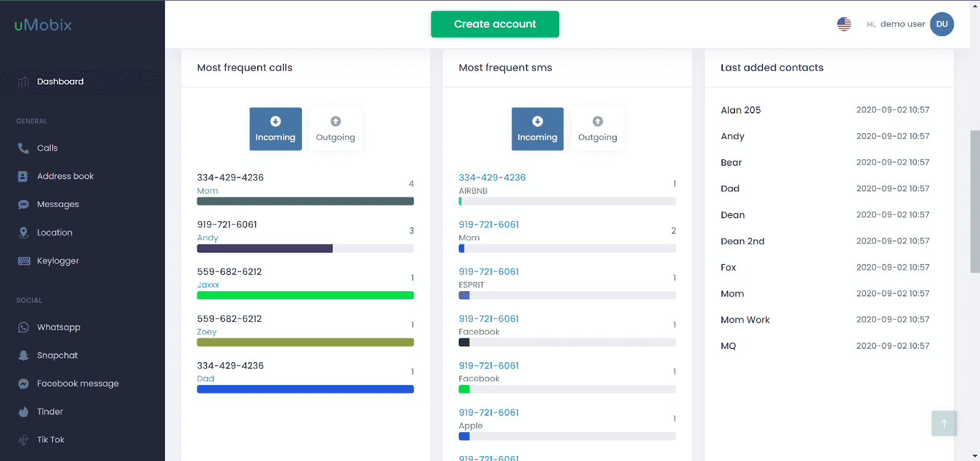Screen dimensions: 980x461
Task: Open Calls in the sidebar
Action: pos(47,148)
